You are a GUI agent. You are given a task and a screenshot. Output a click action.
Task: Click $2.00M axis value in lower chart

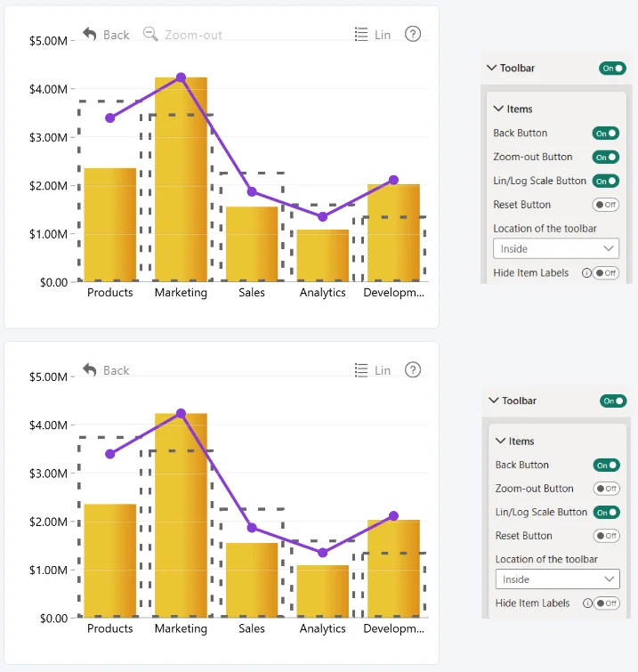click(x=48, y=522)
